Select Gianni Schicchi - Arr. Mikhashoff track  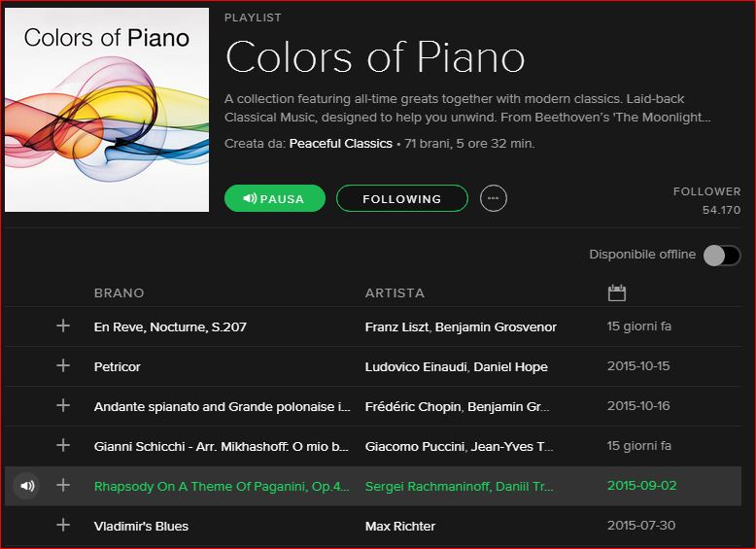click(222, 446)
